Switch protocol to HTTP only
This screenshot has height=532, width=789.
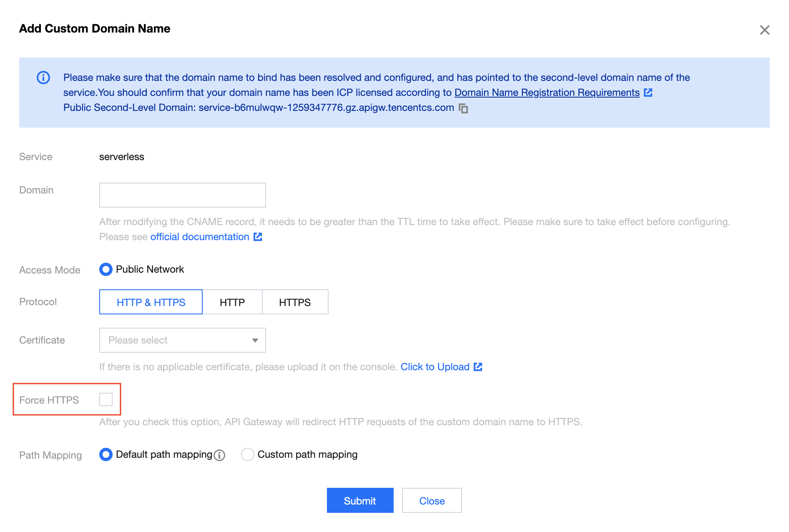[x=232, y=302]
